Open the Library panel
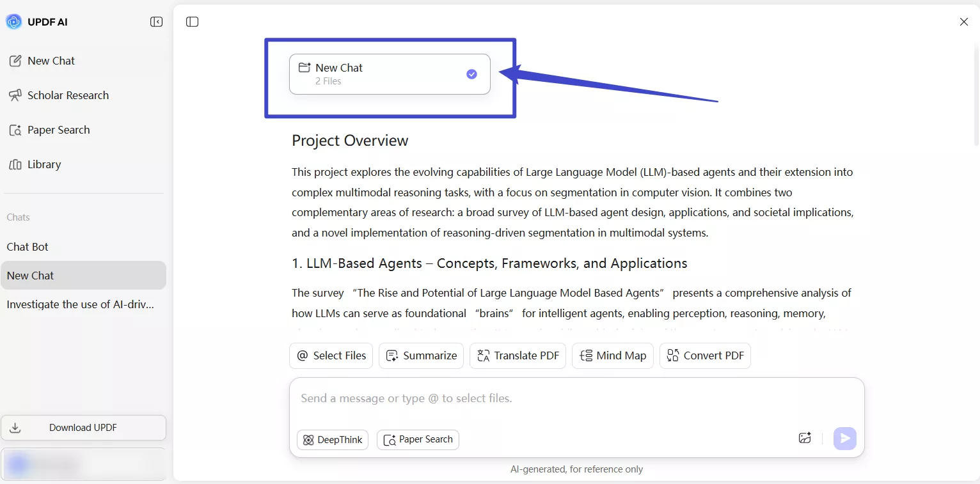Screen dimensions: 980x484 tap(43, 164)
